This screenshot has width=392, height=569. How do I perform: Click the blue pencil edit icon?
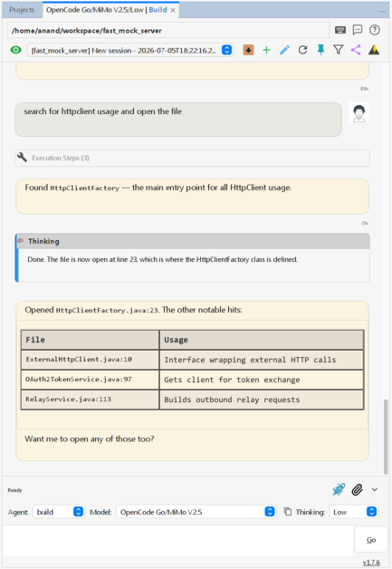(284, 50)
